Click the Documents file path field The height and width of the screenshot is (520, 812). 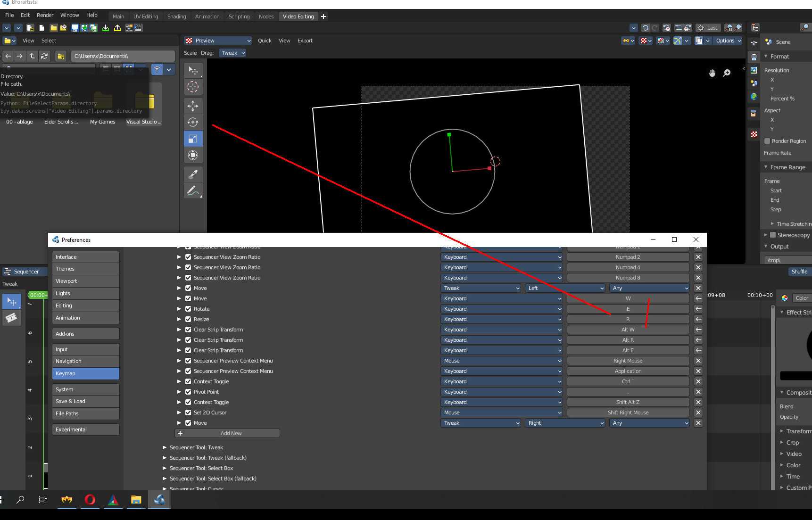123,56
